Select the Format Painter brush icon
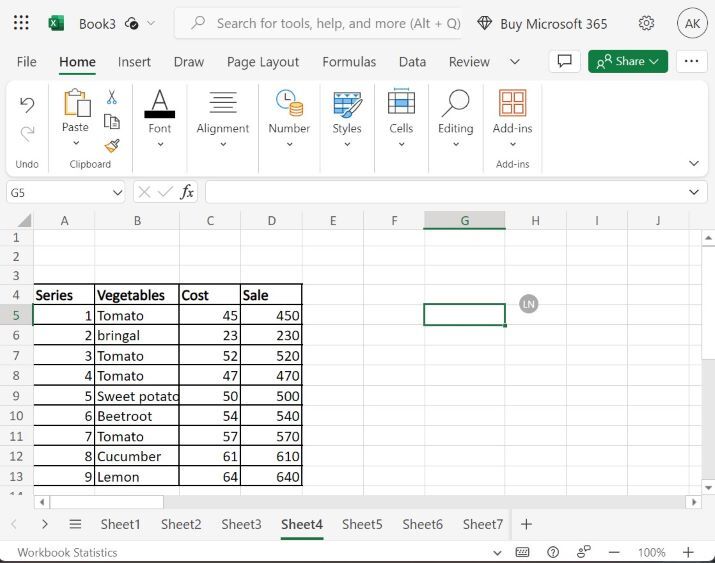Viewport: 715px width, 563px height. [112, 146]
